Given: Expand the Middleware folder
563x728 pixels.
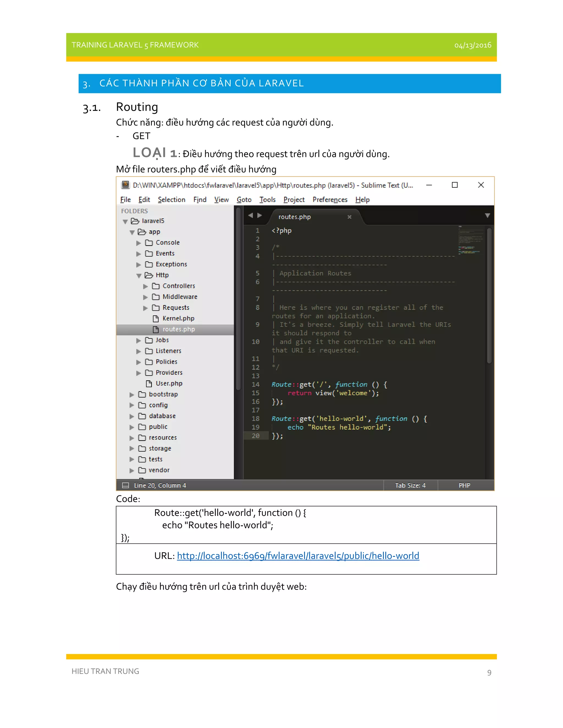Looking at the screenshot, I should pyautogui.click(x=146, y=297).
